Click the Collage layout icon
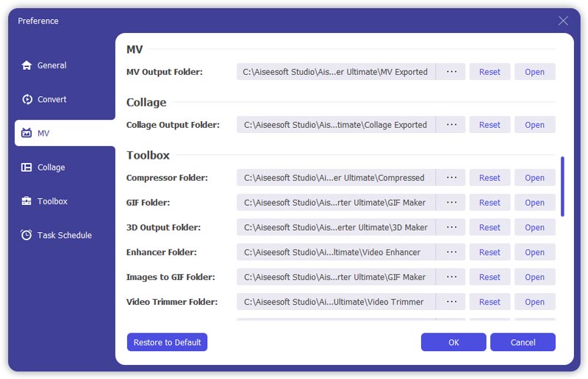The height and width of the screenshot is (379, 588). tap(26, 167)
